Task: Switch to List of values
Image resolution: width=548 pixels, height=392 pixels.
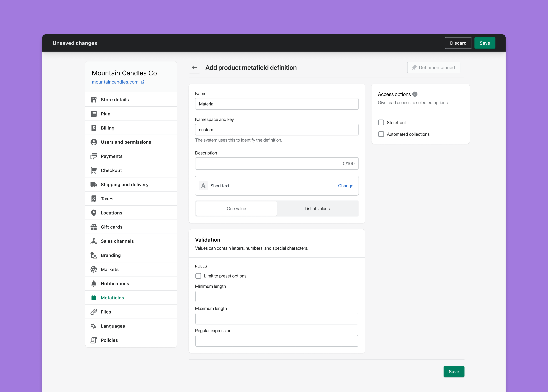Action: point(317,209)
